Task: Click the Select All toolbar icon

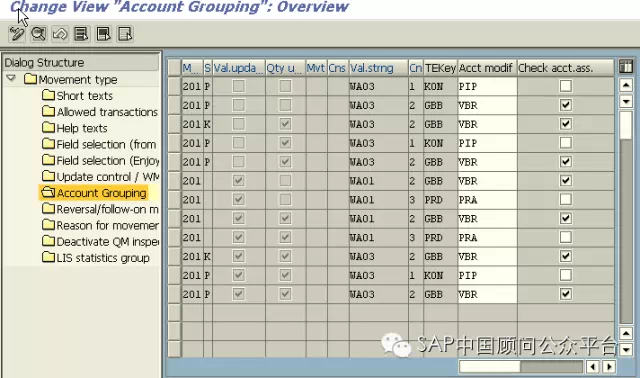Action: pyautogui.click(x=82, y=34)
